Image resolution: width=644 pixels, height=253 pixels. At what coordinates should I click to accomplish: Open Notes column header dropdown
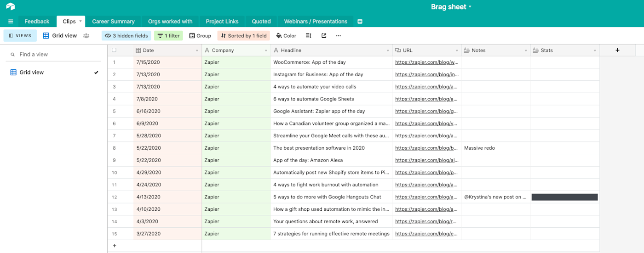click(x=526, y=51)
